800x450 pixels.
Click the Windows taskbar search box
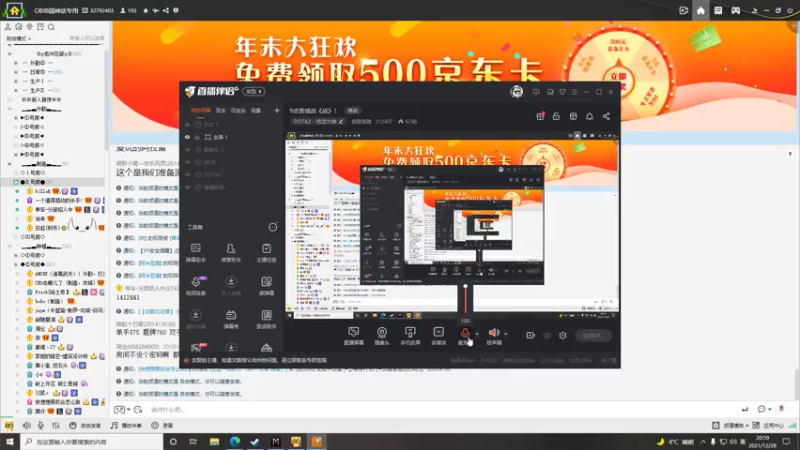pyautogui.click(x=92, y=442)
